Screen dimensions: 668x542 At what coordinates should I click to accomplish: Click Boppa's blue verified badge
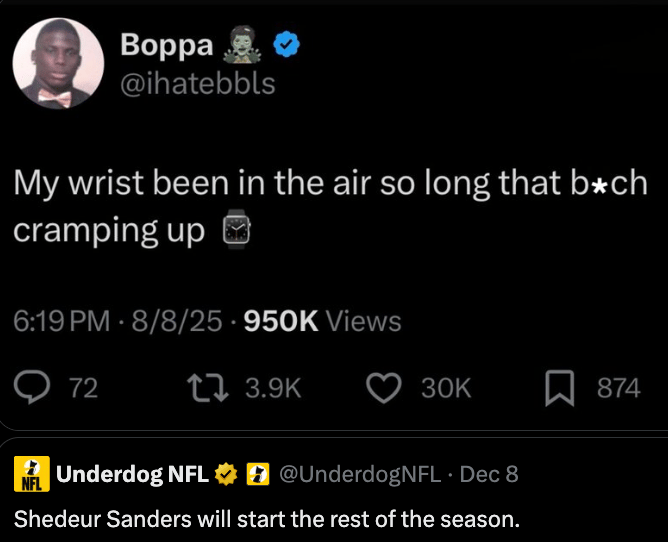point(288,45)
